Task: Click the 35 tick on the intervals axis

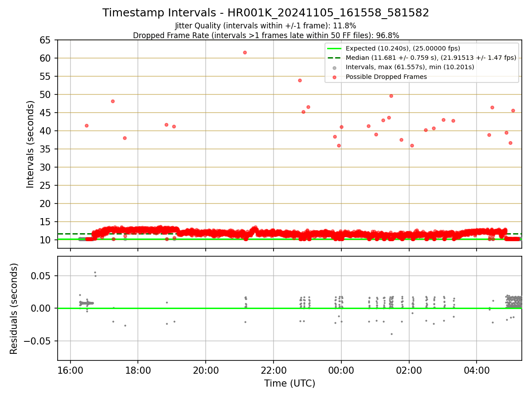Action: (x=46, y=149)
